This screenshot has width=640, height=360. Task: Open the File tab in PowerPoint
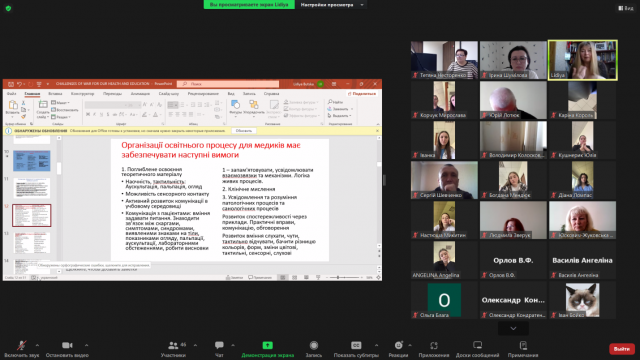click(11, 94)
